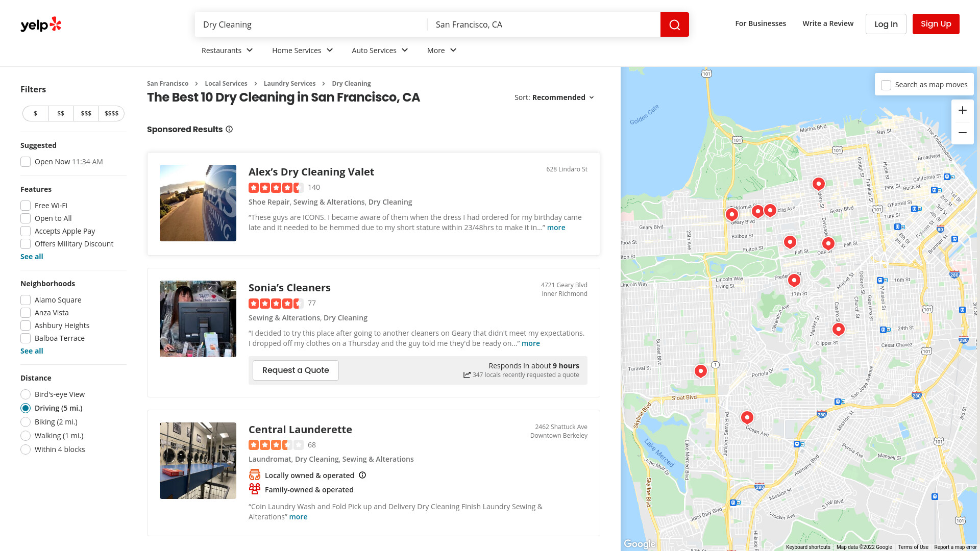Click map pin near 17th St
The height and width of the screenshot is (551, 980).
coord(794,280)
